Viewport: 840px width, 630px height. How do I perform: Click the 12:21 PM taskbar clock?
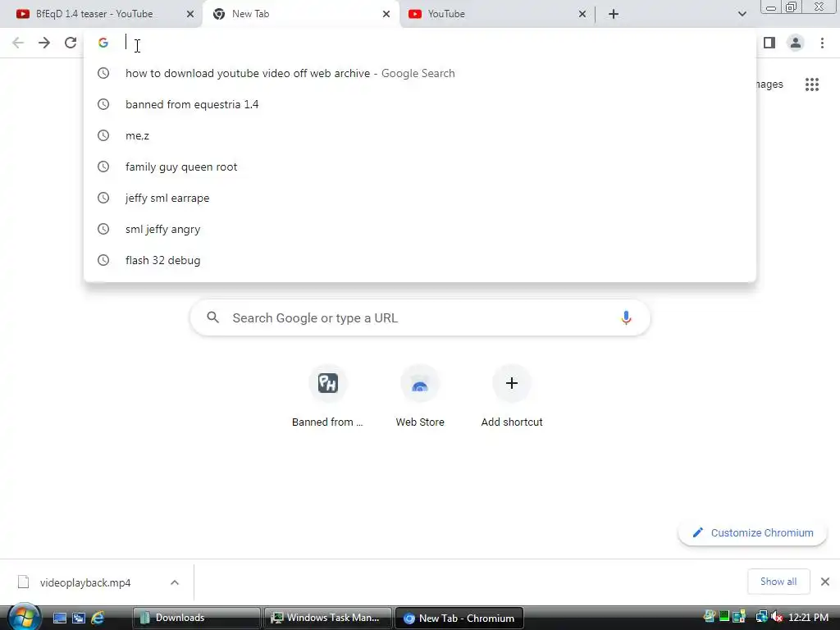[x=808, y=617]
